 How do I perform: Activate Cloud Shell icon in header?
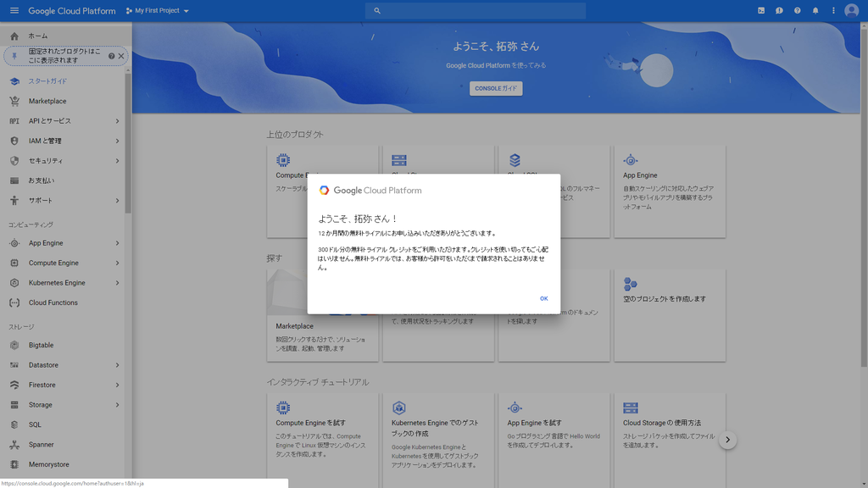point(761,10)
